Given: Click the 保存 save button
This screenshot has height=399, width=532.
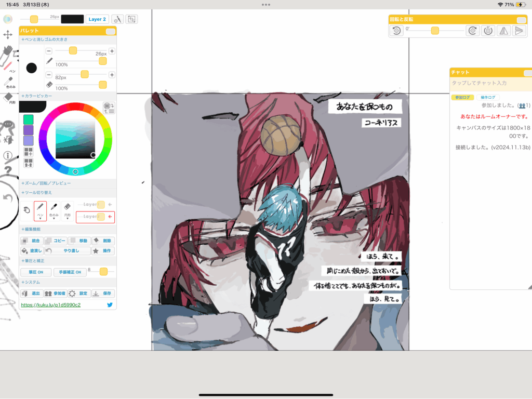Looking at the screenshot, I should click(x=103, y=294).
